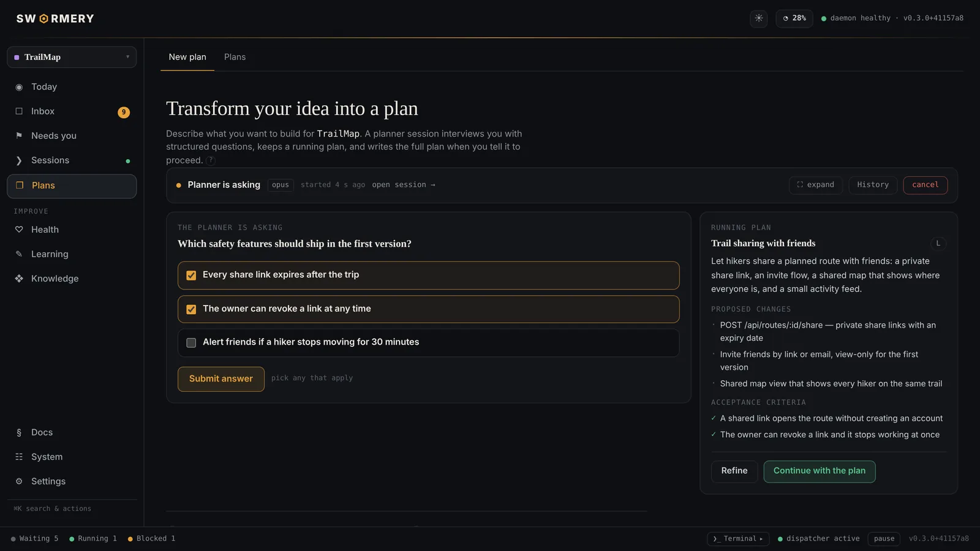Open the Learning section
This screenshot has width=980, height=551.
click(x=72, y=254)
